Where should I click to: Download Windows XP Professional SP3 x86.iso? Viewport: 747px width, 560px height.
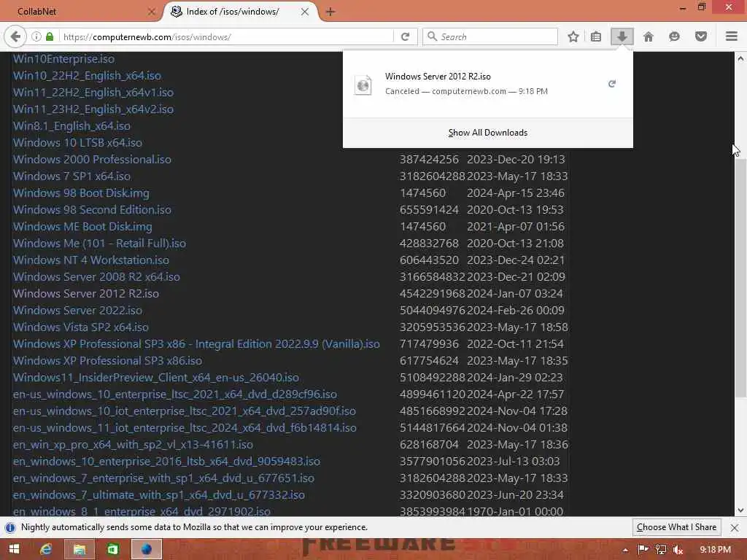tap(108, 360)
